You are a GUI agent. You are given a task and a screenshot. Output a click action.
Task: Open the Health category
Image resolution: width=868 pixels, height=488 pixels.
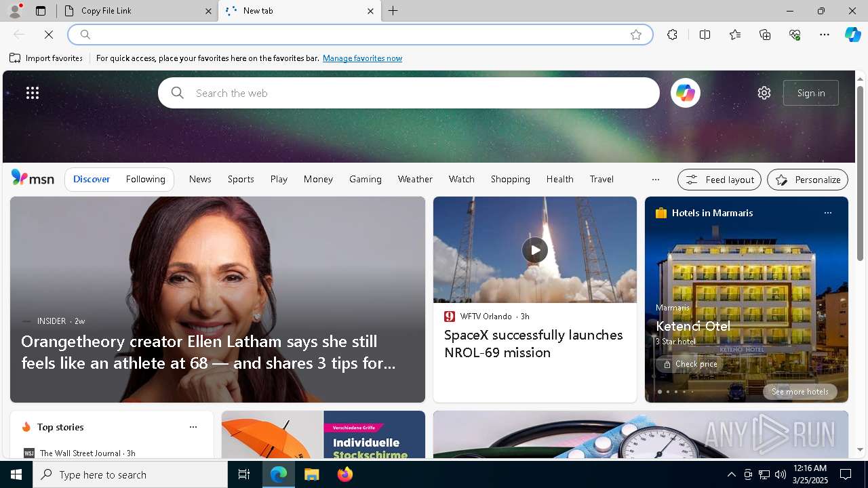tap(559, 179)
